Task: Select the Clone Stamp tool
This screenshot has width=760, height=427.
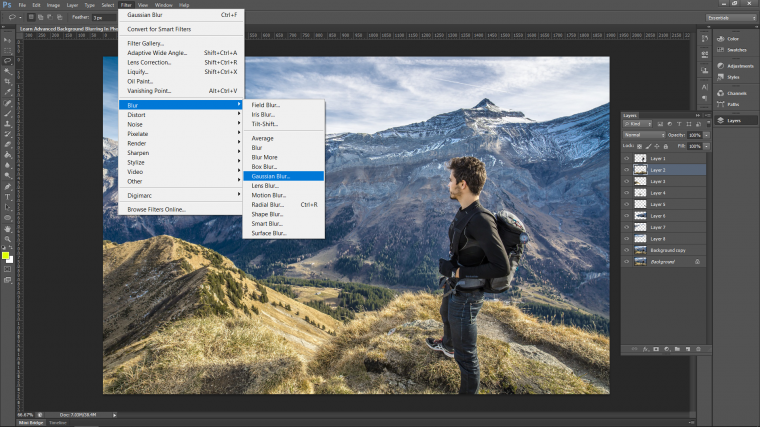Action: (7, 124)
